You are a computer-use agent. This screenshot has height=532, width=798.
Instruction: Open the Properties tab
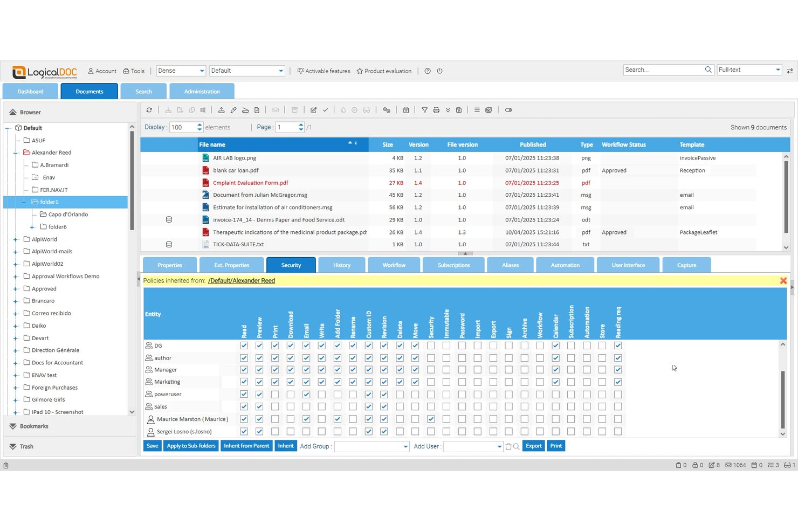[x=170, y=265]
